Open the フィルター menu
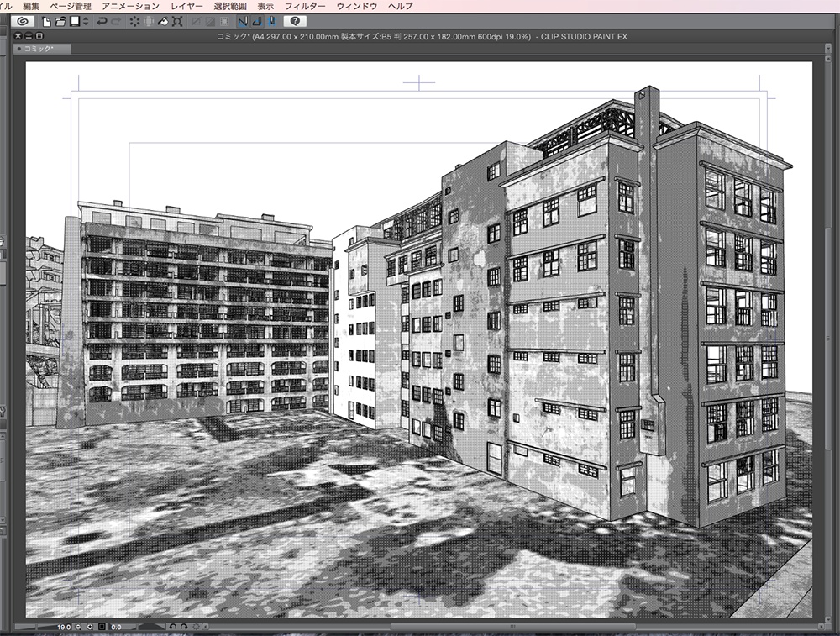 305,6
